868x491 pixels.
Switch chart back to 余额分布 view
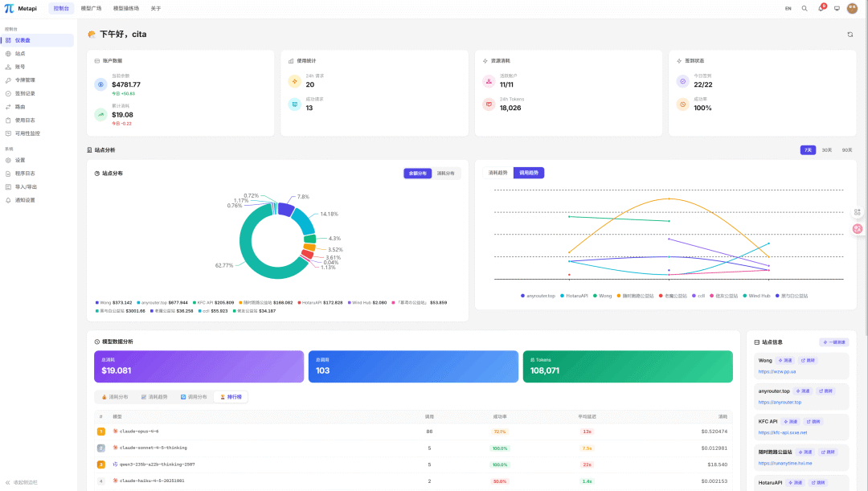pos(417,172)
